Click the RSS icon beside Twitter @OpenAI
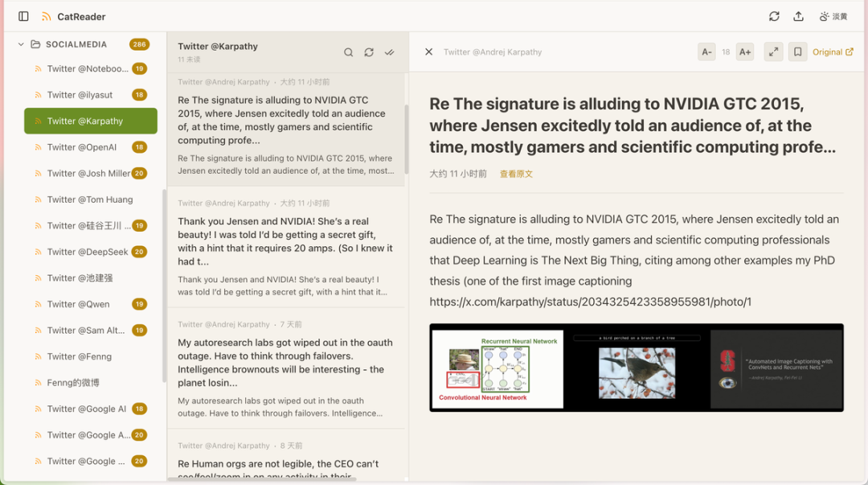This screenshot has height=485, width=868. (39, 147)
